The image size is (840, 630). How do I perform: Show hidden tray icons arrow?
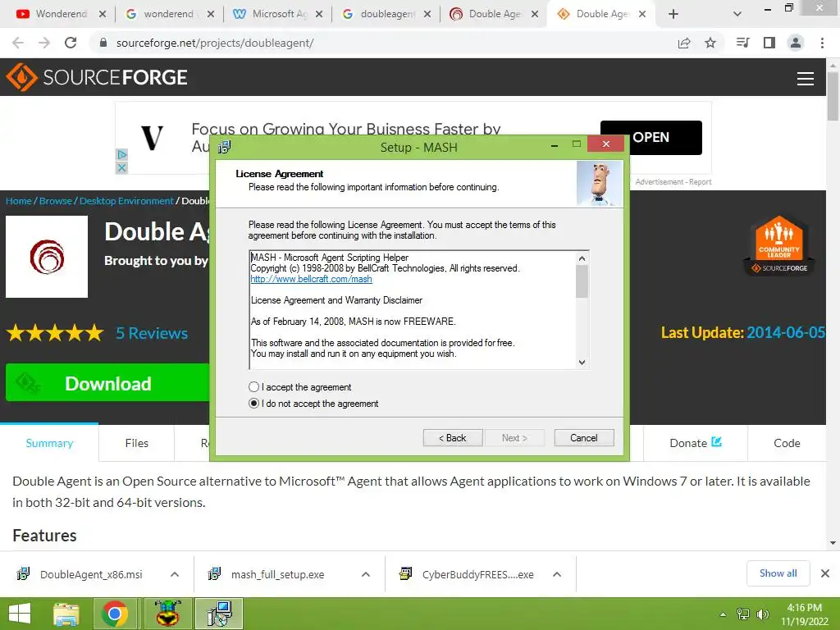click(723, 614)
